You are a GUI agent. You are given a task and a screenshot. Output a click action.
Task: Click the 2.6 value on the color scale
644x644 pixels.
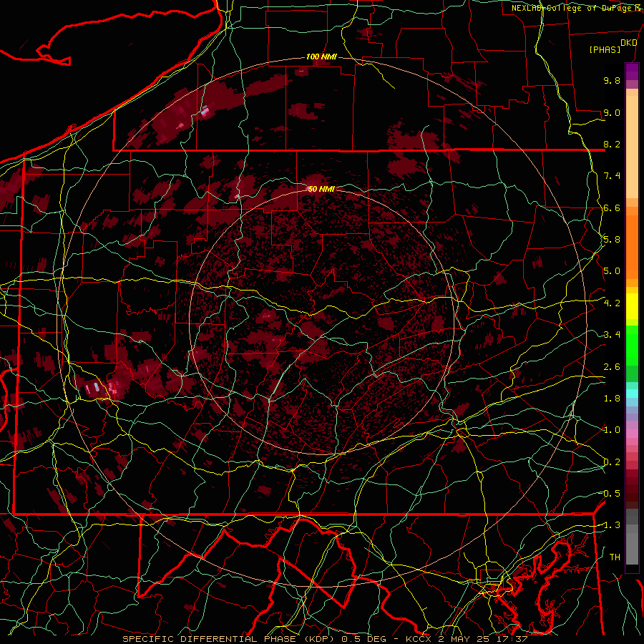[612, 367]
